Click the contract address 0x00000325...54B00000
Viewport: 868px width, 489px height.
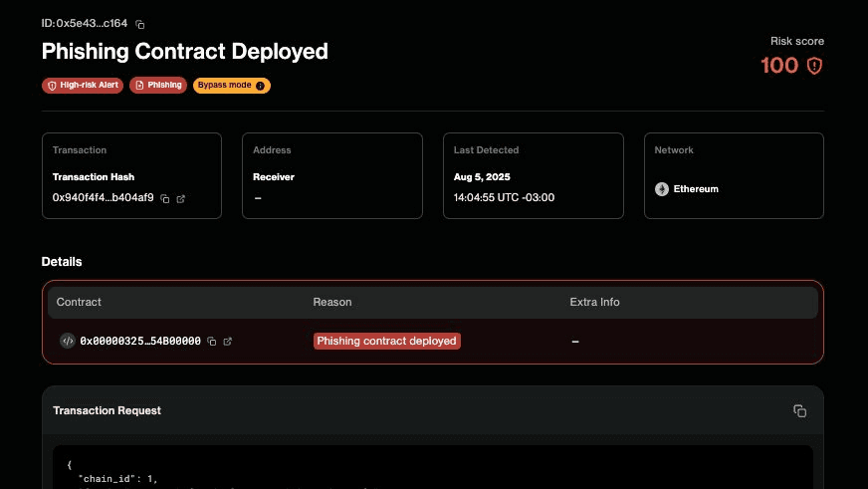pyautogui.click(x=140, y=342)
